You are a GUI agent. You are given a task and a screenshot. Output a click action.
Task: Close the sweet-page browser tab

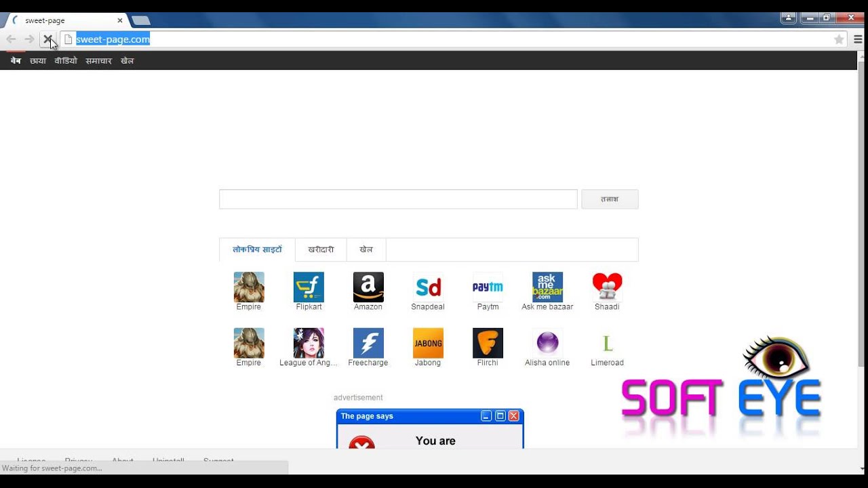[x=120, y=20]
